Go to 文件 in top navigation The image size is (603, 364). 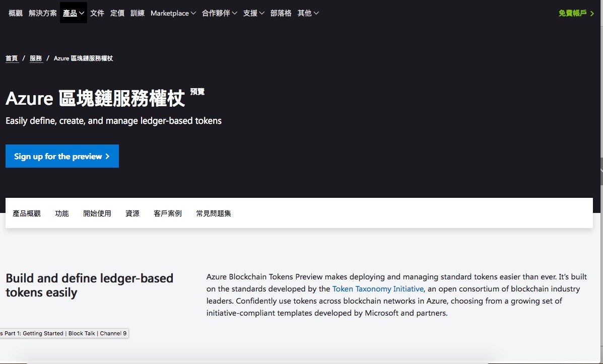[97, 13]
